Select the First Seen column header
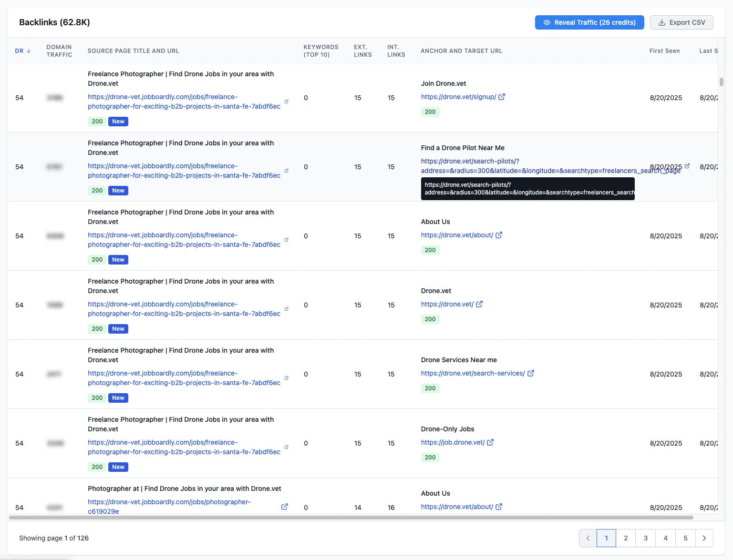This screenshot has height=560, width=733. click(x=665, y=51)
